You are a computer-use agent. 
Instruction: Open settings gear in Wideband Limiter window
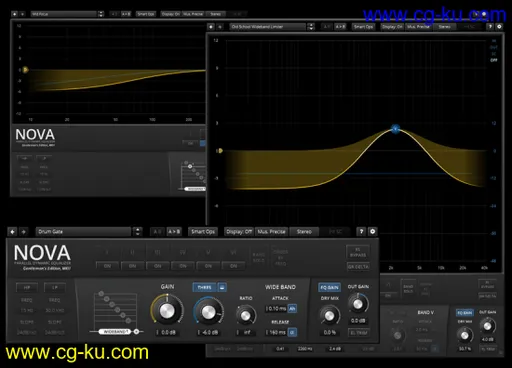coord(499,27)
